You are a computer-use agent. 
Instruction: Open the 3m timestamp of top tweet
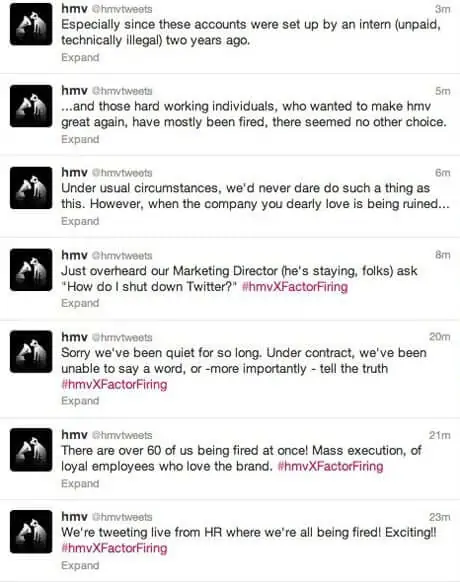(443, 9)
